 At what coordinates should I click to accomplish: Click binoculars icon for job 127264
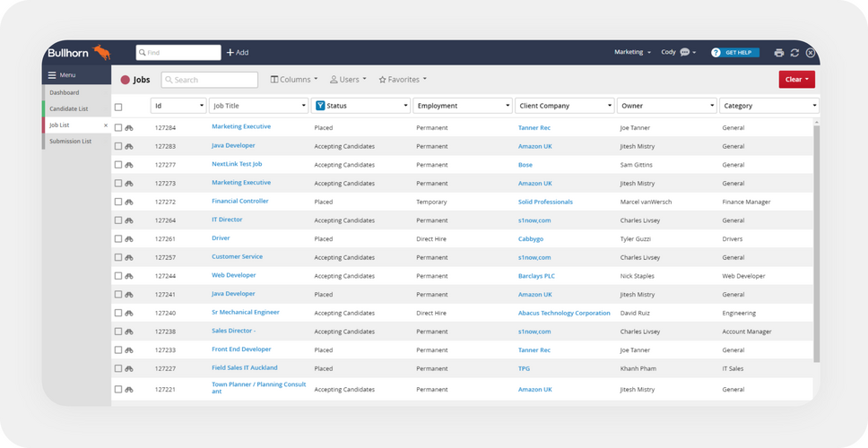pos(129,220)
